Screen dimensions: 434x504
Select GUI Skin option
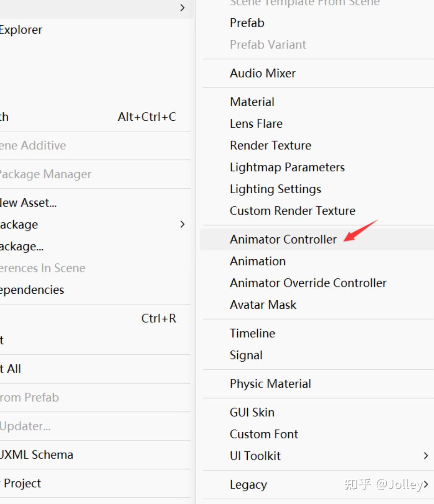click(x=252, y=413)
